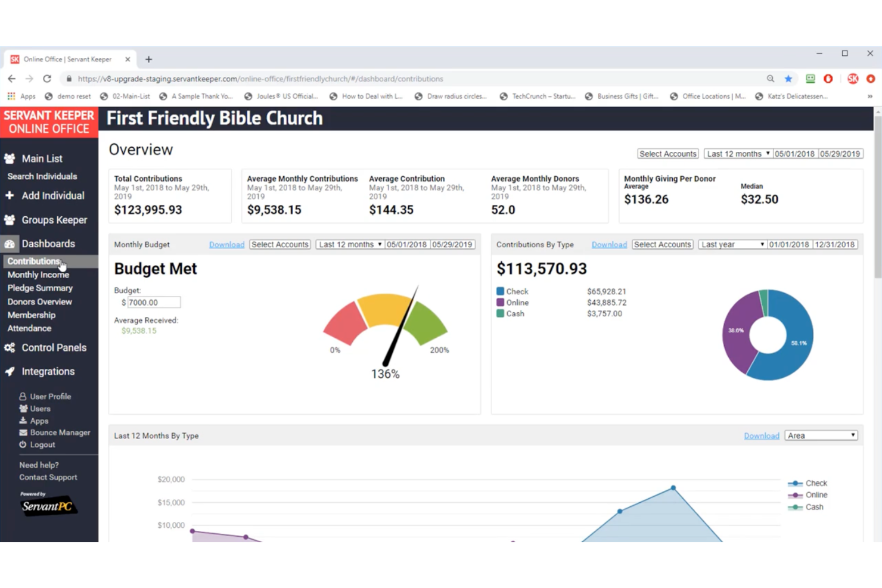
Task: Change the chart style using the Area dropdown
Action: tap(821, 435)
